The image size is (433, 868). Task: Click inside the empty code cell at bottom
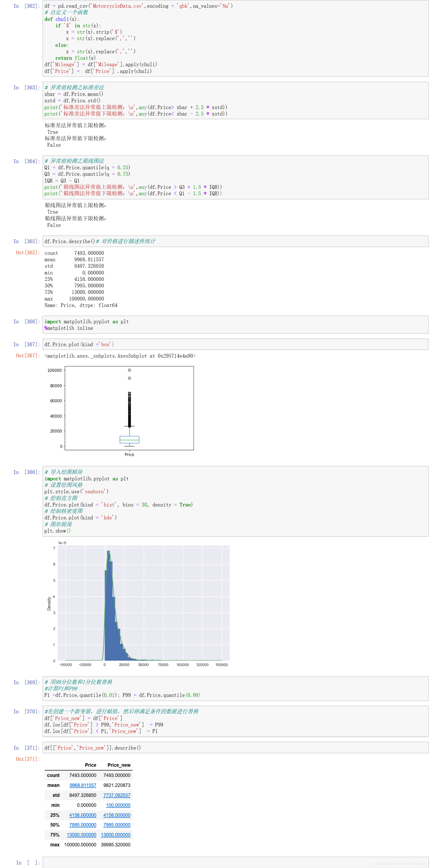coord(235,862)
